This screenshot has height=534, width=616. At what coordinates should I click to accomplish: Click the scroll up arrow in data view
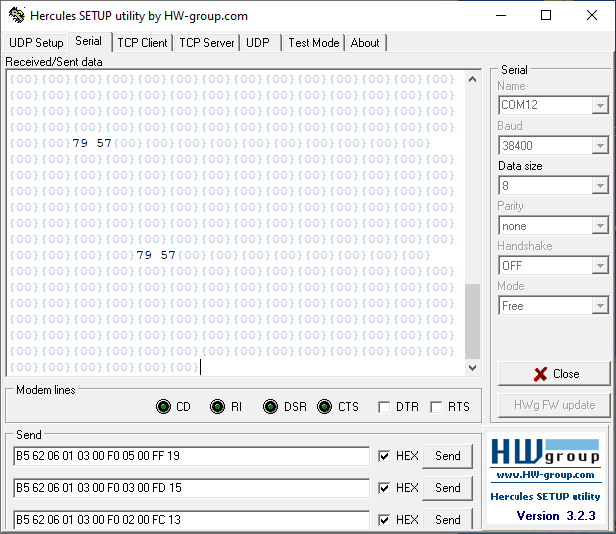pyautogui.click(x=472, y=79)
